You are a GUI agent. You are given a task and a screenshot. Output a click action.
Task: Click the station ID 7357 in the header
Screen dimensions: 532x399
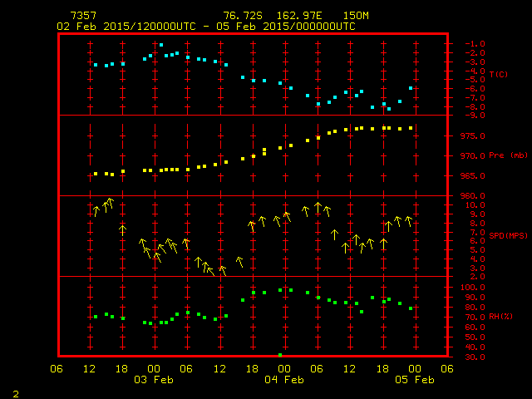[x=83, y=16]
